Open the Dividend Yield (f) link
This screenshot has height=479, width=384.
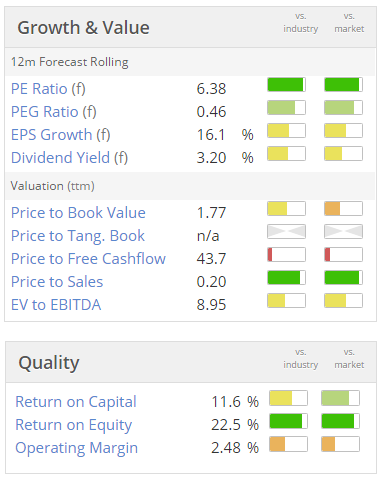click(x=69, y=158)
